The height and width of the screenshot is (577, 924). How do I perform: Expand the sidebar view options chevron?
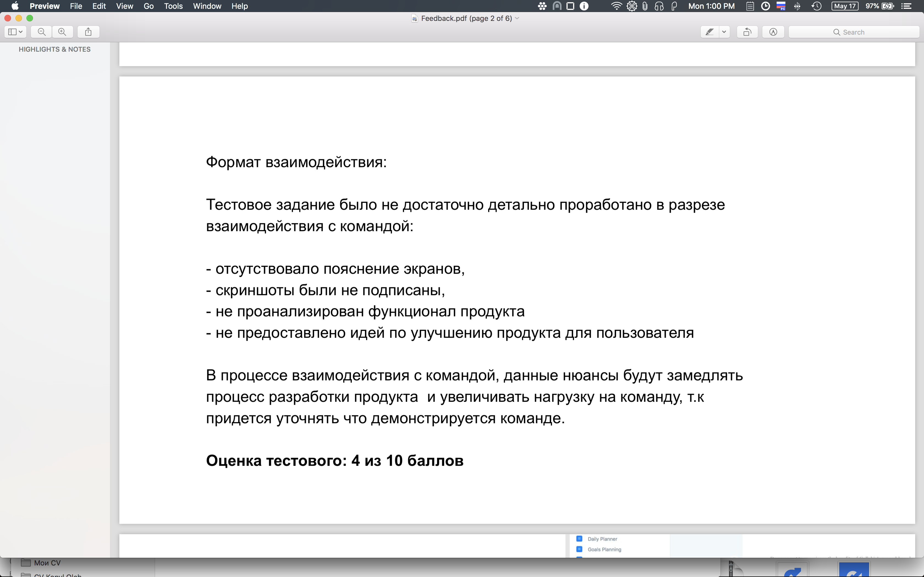pos(21,32)
